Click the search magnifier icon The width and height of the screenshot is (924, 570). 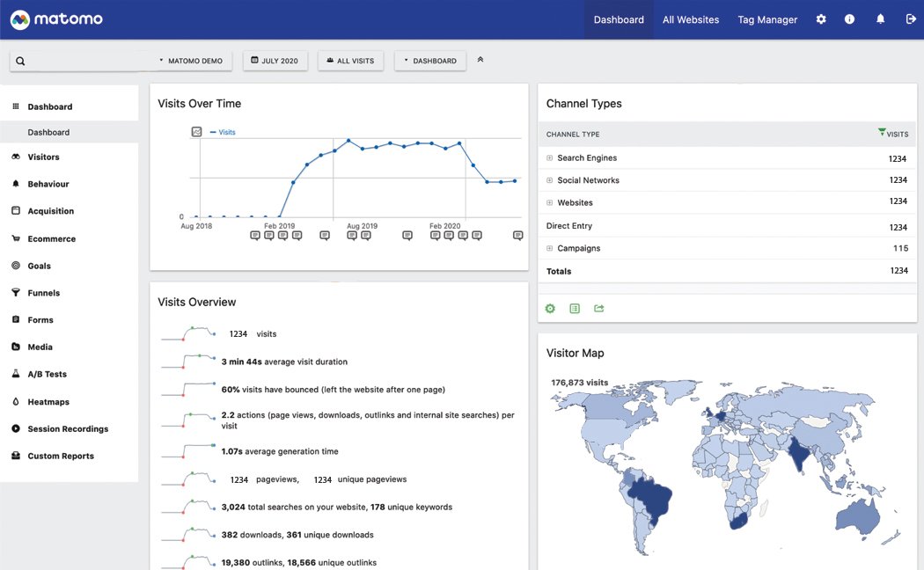tap(20, 62)
